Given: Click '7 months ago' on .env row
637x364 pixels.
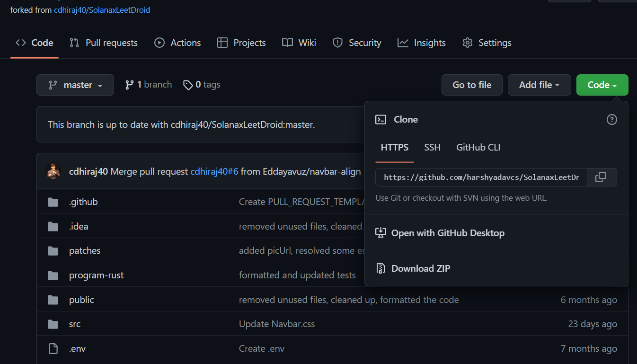Looking at the screenshot, I should pos(589,349).
